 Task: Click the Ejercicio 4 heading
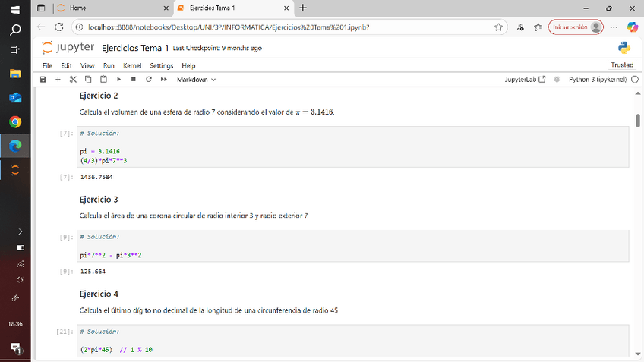99,294
